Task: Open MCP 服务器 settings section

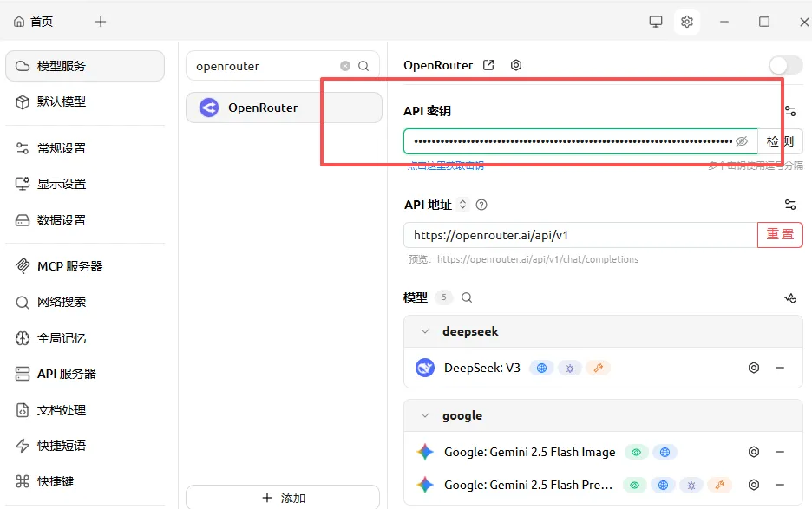Action: pyautogui.click(x=85, y=266)
